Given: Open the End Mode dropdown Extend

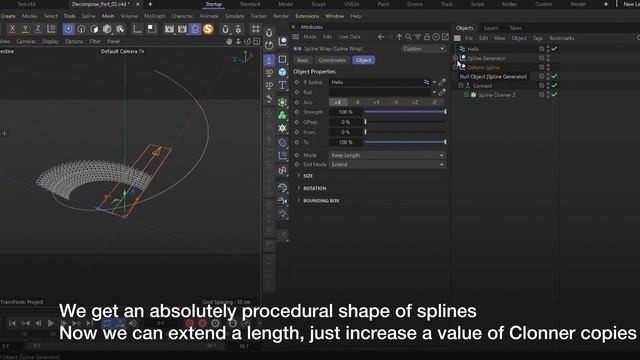Looking at the screenshot, I should point(387,164).
